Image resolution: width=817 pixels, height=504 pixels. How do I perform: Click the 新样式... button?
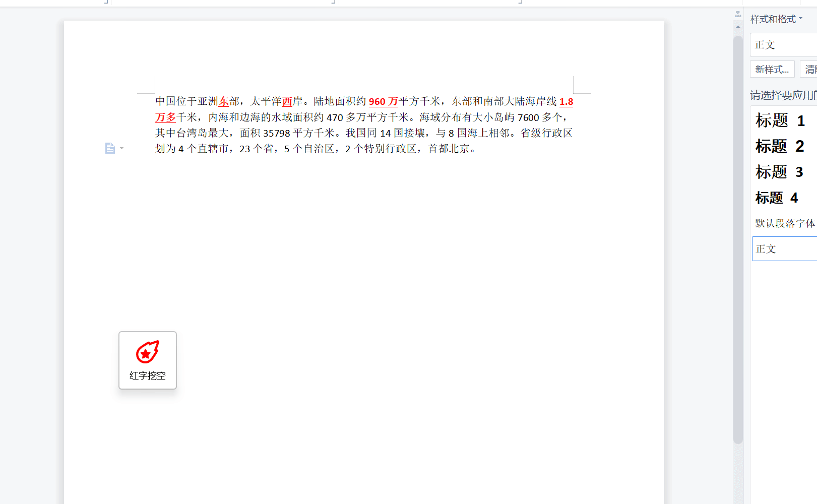pos(772,70)
